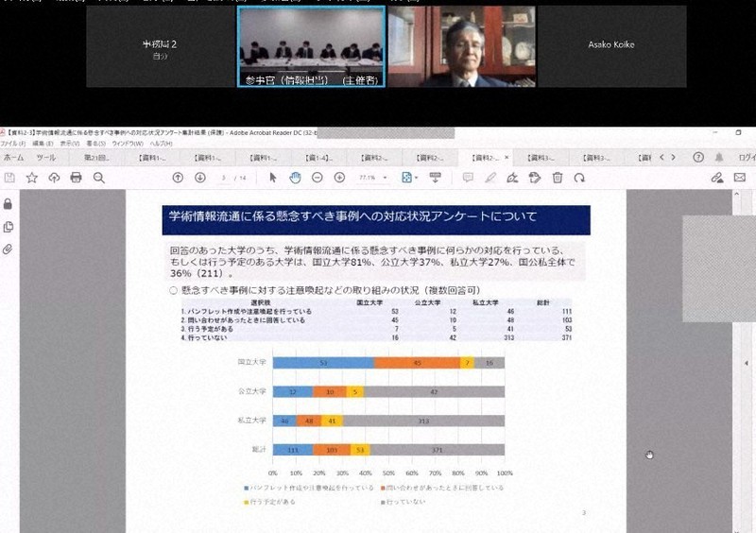Open help question mark icon
This screenshot has height=533, width=756.
[x=698, y=157]
